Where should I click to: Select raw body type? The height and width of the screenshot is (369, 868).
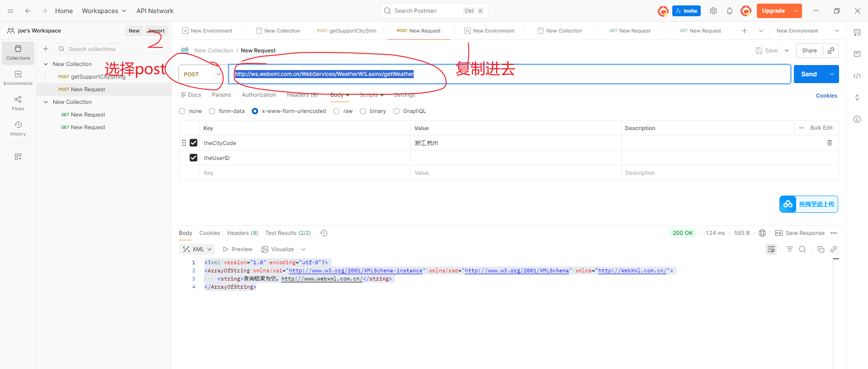(336, 111)
